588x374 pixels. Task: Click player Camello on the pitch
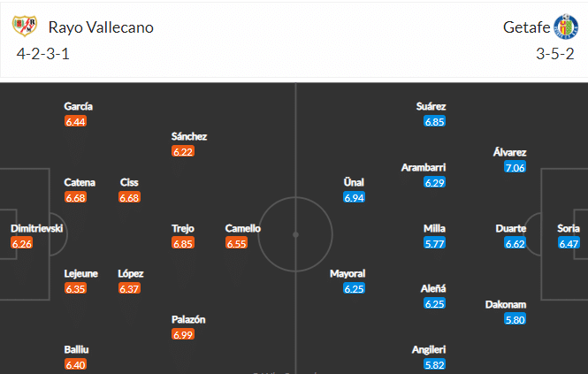(x=242, y=228)
